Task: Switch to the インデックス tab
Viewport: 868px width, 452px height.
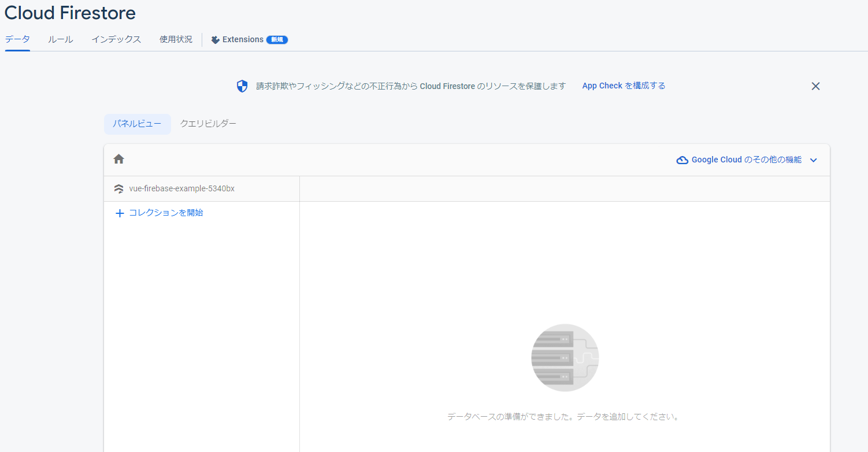Action: point(116,39)
